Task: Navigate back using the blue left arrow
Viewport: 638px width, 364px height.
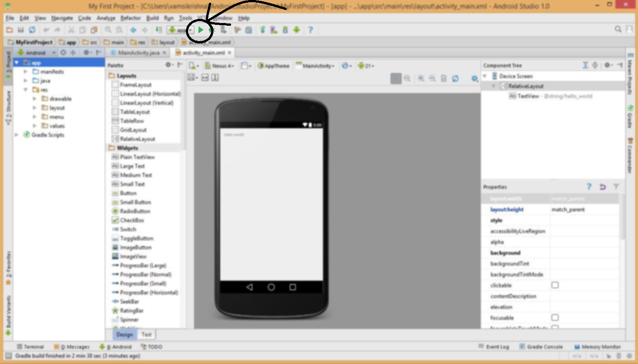Action: point(133,30)
